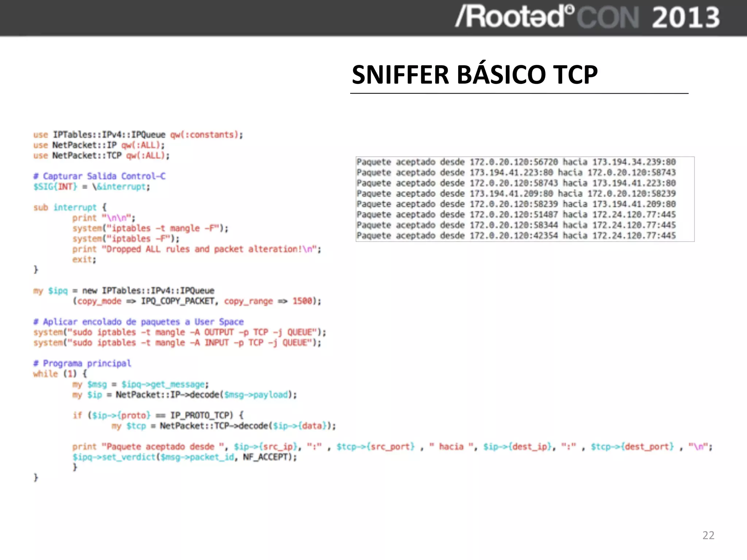Click comment '# Programa principal'
Image resolution: width=747 pixels, height=560 pixels.
pyautogui.click(x=82, y=363)
